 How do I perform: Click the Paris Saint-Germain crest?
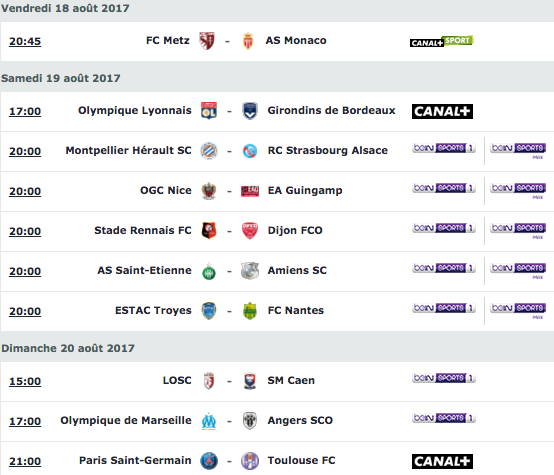209,461
